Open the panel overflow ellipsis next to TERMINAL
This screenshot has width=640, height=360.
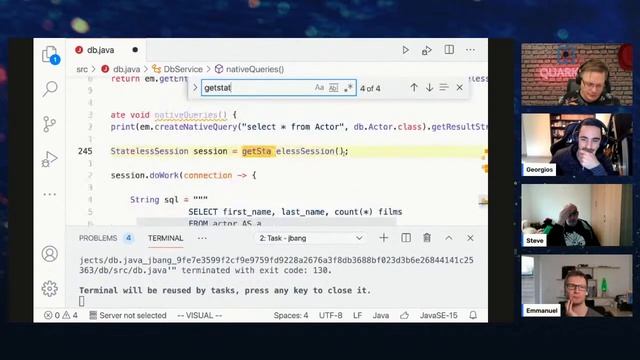tap(202, 238)
